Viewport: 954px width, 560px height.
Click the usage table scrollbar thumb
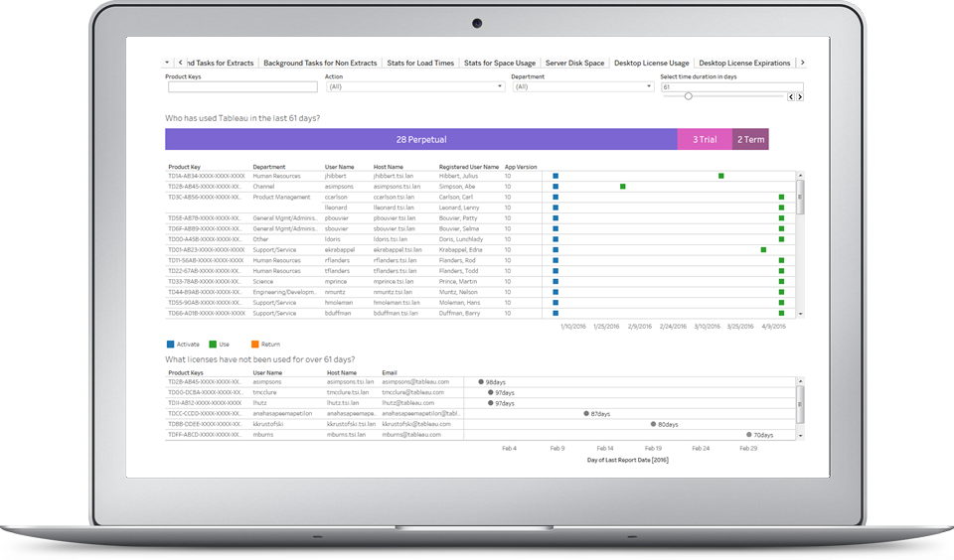(x=800, y=197)
